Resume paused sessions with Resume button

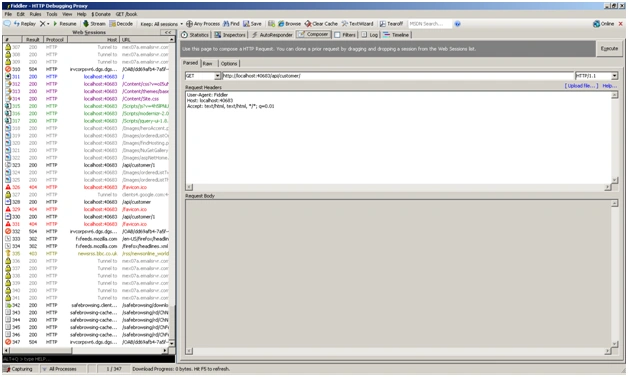point(64,24)
